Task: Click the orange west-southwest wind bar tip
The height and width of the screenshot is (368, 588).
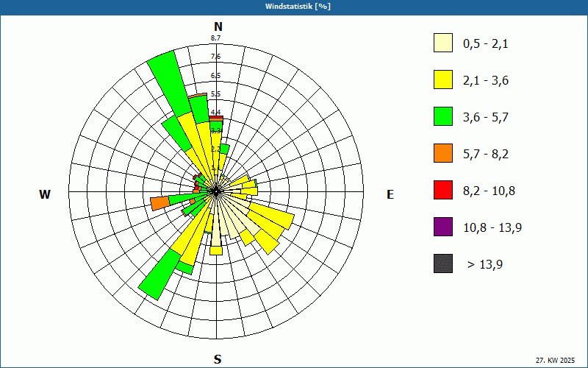Action: coord(160,203)
